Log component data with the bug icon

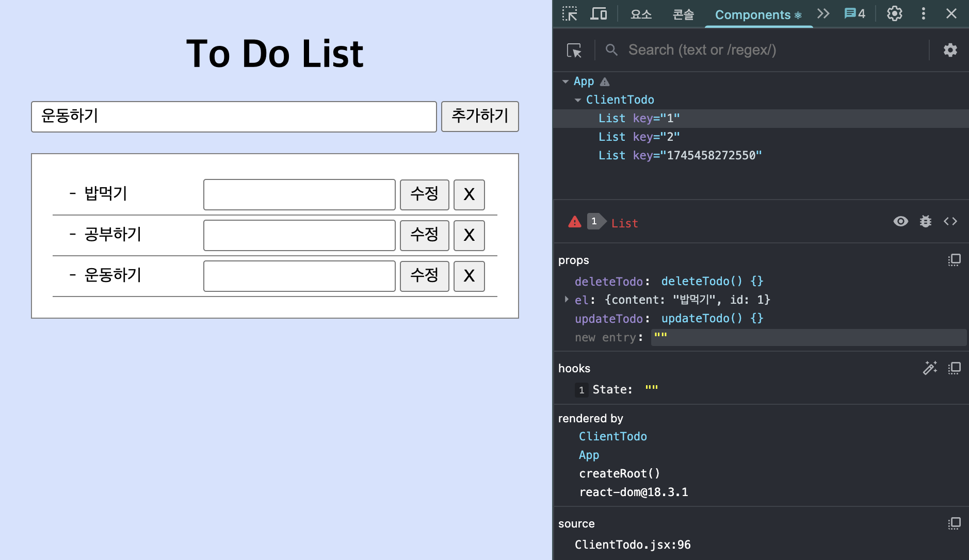pos(926,221)
